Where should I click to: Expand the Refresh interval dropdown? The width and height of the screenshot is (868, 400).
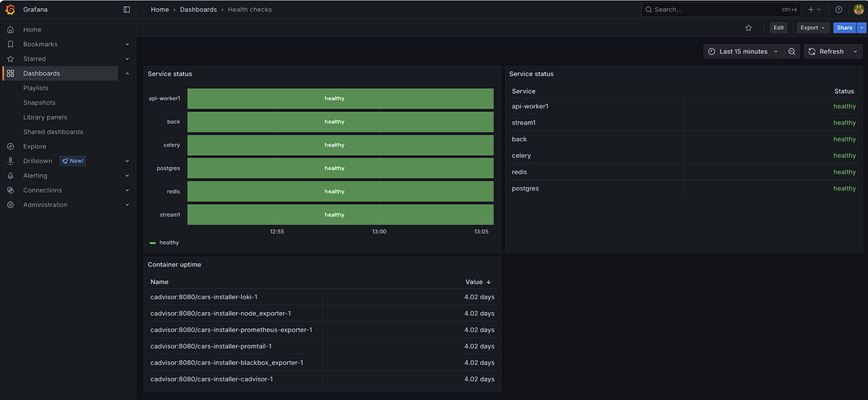855,51
